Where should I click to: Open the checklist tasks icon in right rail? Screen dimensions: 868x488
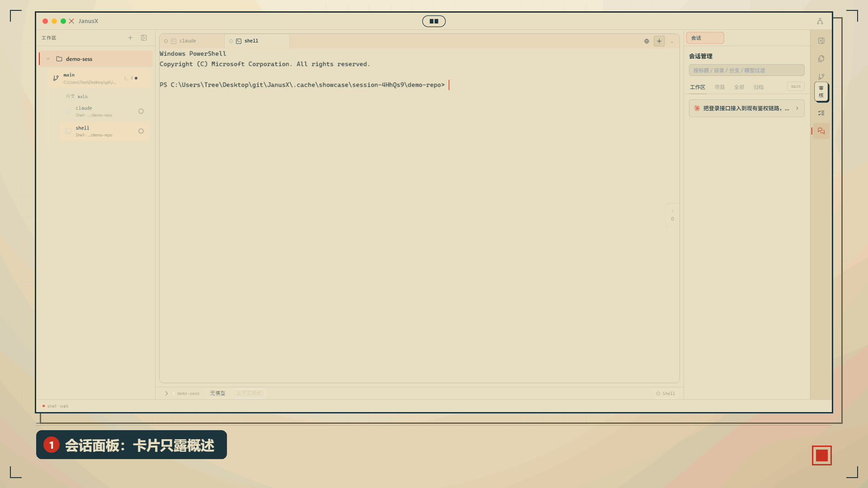click(x=821, y=113)
